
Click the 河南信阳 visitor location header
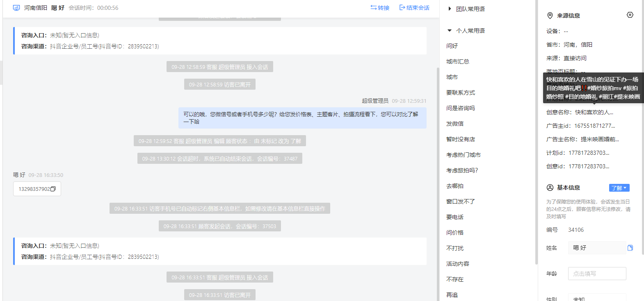tap(36, 8)
